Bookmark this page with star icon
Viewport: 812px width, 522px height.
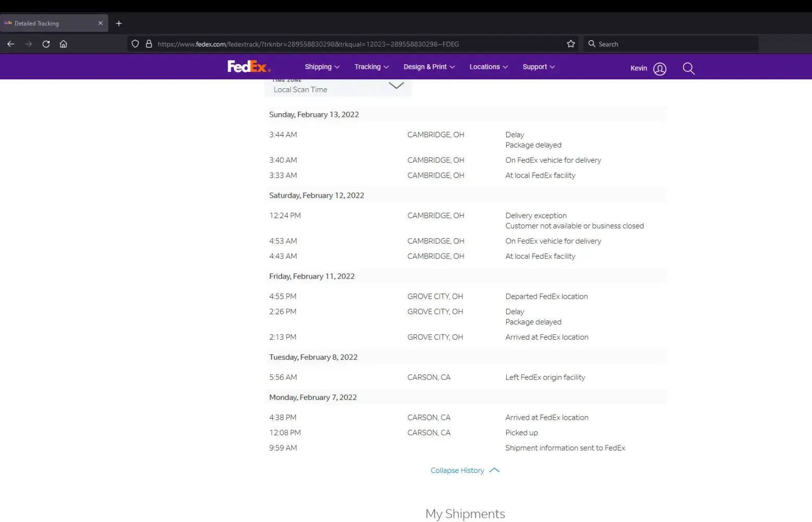pos(570,44)
